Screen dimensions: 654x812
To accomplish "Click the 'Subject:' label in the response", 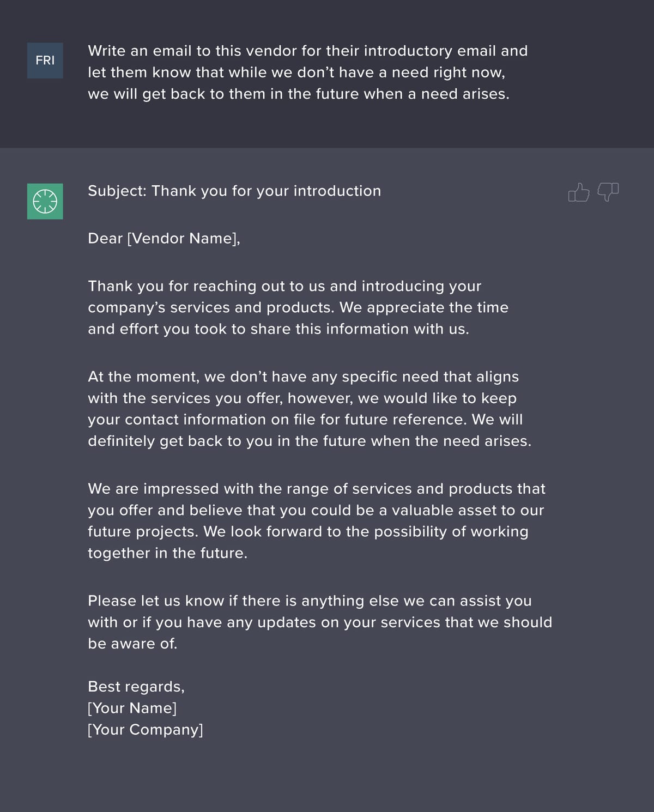I will pos(117,191).
